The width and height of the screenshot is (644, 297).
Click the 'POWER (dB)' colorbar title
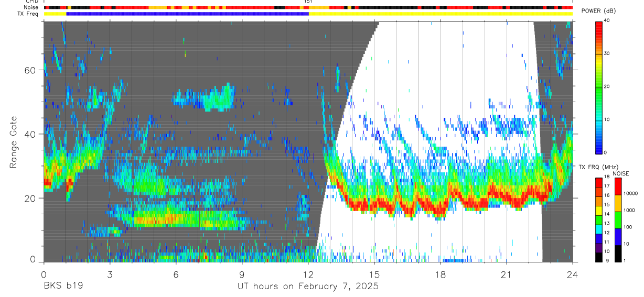[598, 11]
